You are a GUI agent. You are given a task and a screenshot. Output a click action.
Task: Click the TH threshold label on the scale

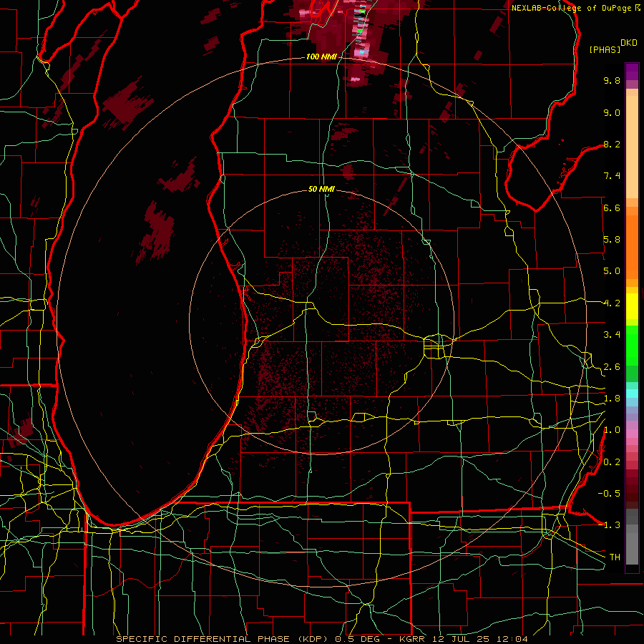(615, 557)
